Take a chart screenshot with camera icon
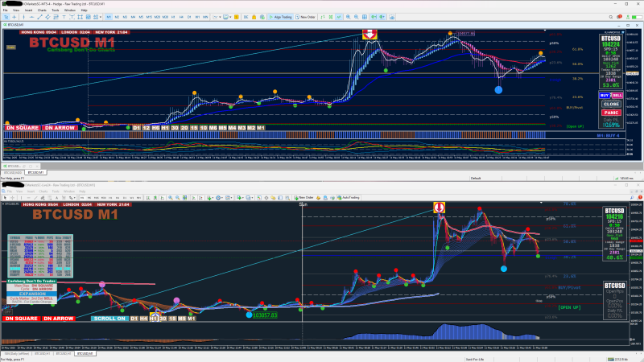Screen dimensions: 644x362 tap(392, 17)
